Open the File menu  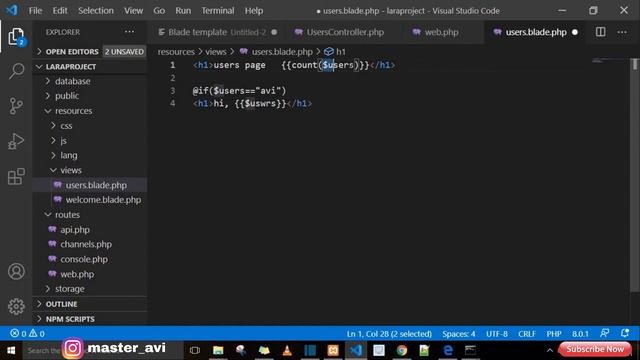pyautogui.click(x=35, y=11)
